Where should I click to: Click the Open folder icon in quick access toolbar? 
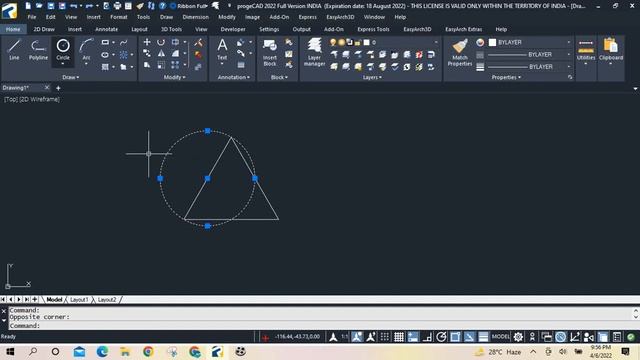pyautogui.click(x=39, y=6)
